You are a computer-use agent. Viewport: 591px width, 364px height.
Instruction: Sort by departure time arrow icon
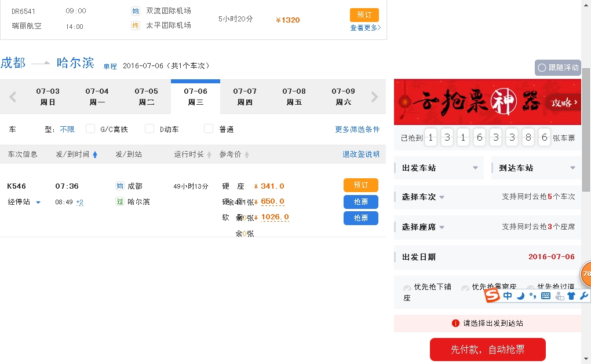[95, 155]
